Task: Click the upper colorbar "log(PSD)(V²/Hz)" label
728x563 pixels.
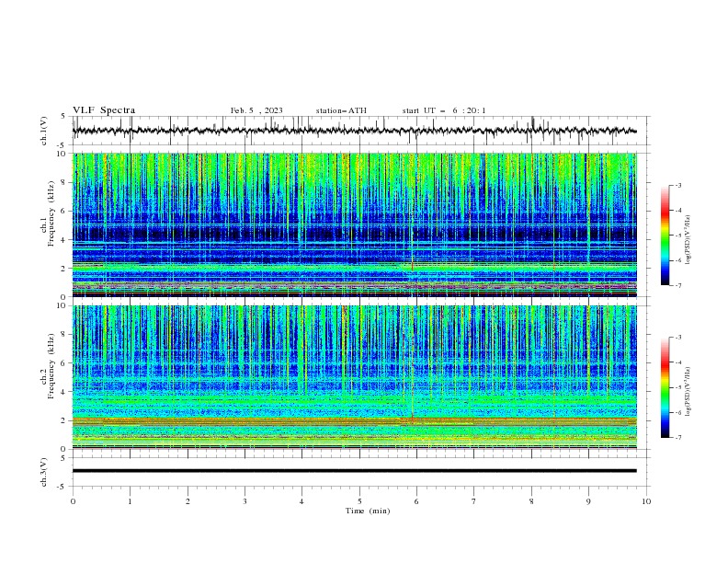Action: 688,240
